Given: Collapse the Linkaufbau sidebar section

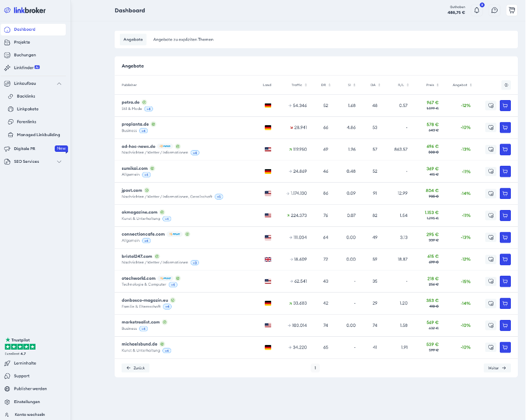Looking at the screenshot, I should click(59, 84).
